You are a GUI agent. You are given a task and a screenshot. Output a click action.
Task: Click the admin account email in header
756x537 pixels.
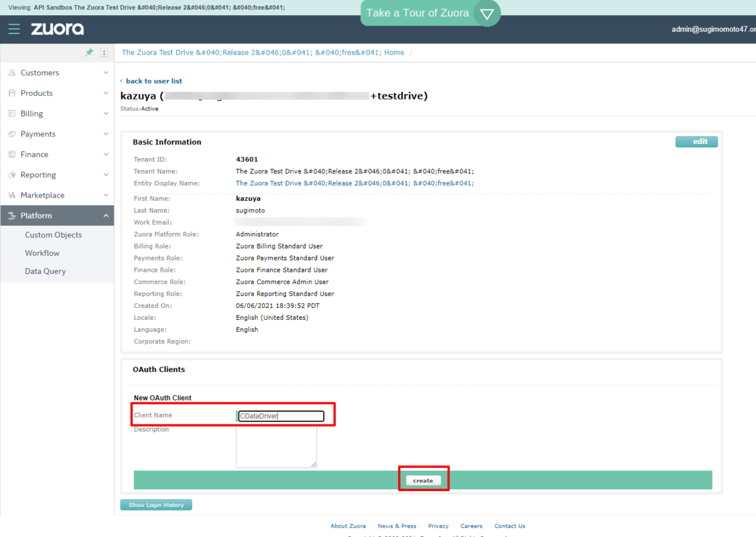coord(714,29)
